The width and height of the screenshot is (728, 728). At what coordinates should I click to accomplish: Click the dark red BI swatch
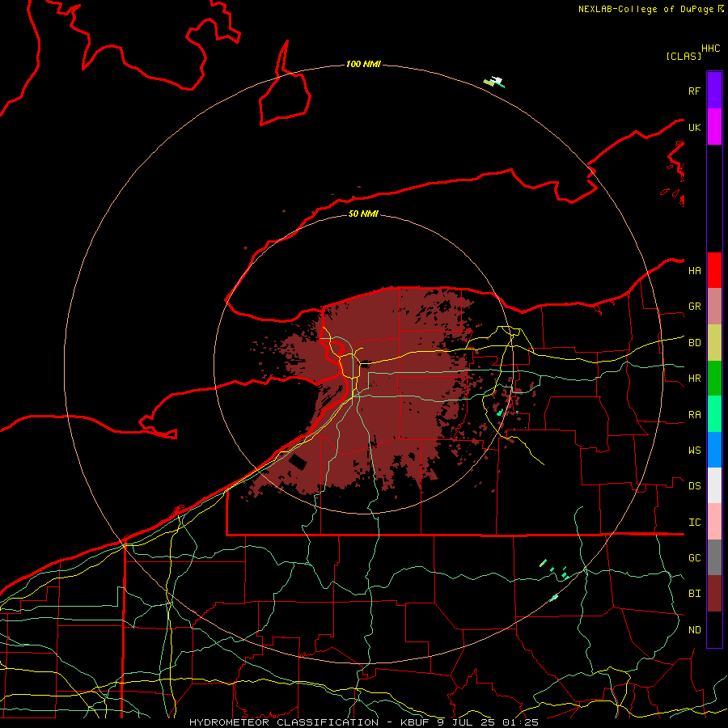[x=714, y=594]
